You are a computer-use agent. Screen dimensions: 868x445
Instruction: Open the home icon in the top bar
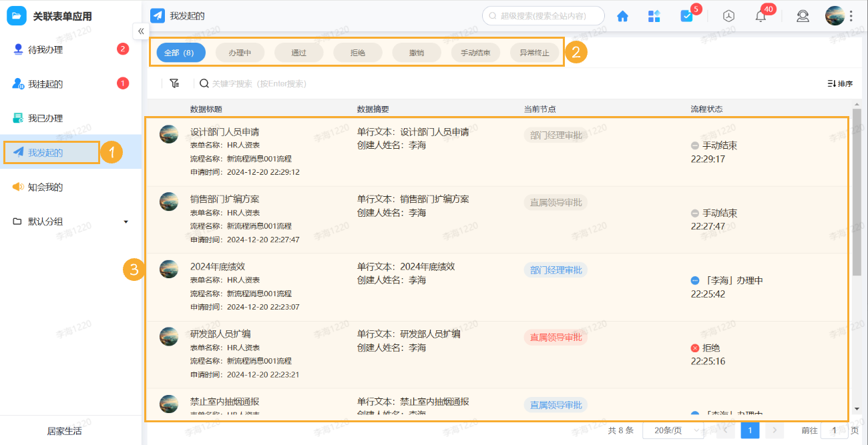pyautogui.click(x=622, y=15)
